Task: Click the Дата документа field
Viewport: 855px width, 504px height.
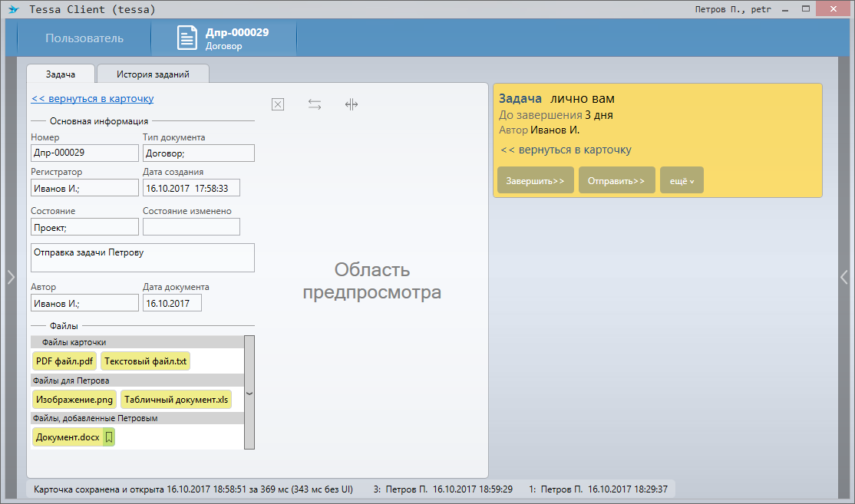Action: point(172,303)
